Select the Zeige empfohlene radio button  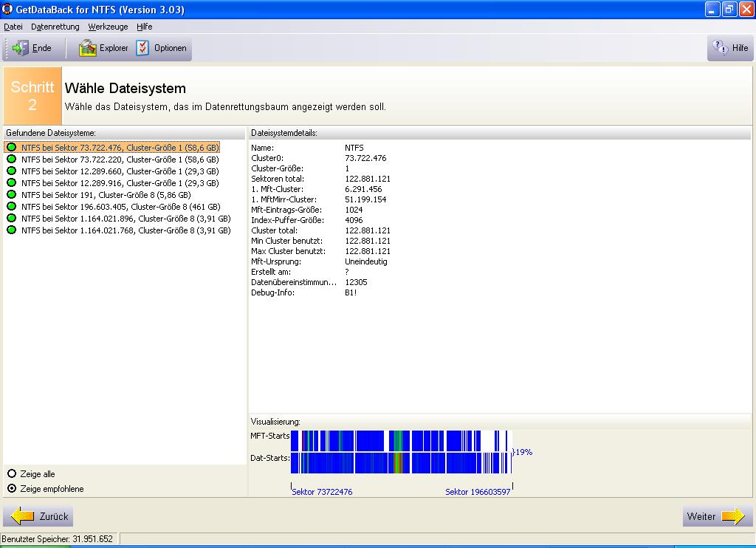12,489
